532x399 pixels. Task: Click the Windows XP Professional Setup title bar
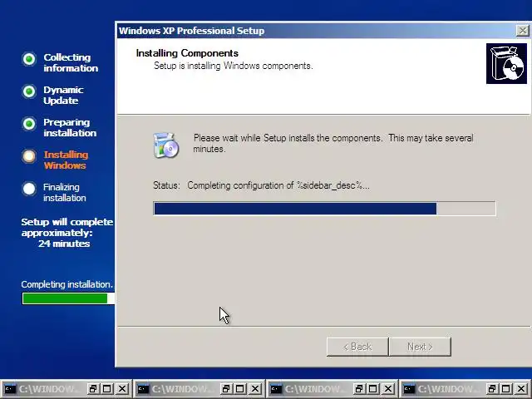[316, 31]
